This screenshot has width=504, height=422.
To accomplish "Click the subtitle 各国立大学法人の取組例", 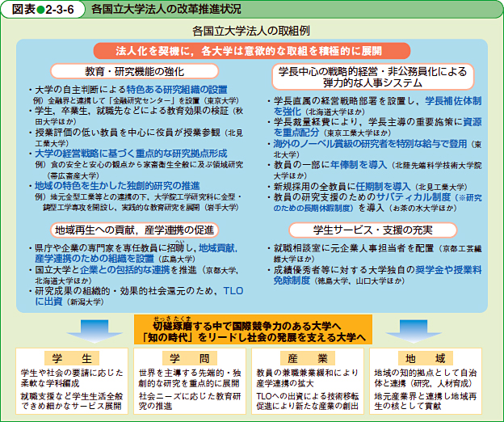I will [x=251, y=31].
